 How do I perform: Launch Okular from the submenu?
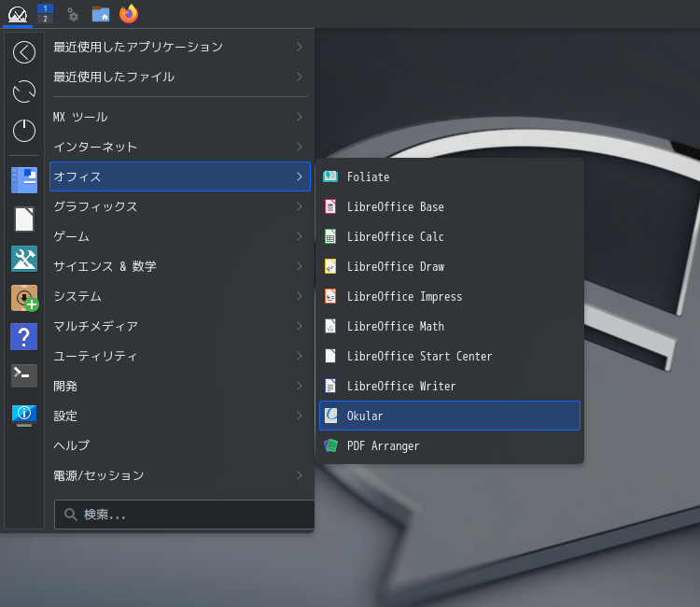(450, 416)
